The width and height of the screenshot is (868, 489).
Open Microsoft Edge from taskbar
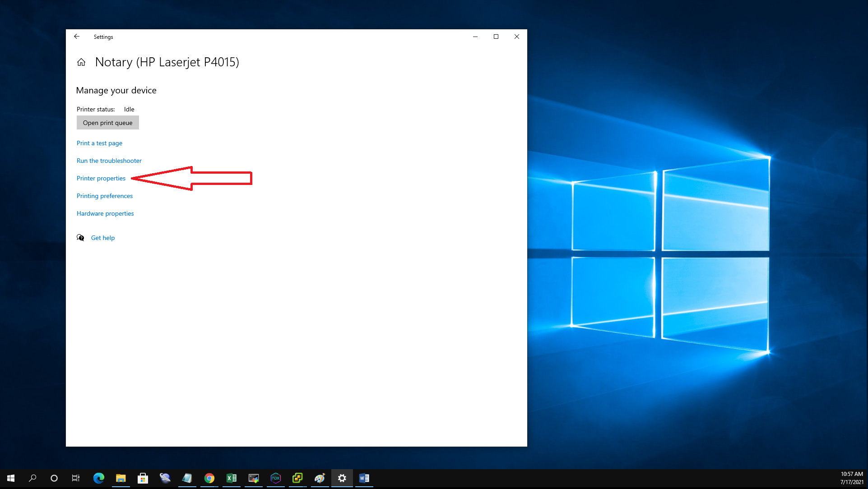(98, 478)
